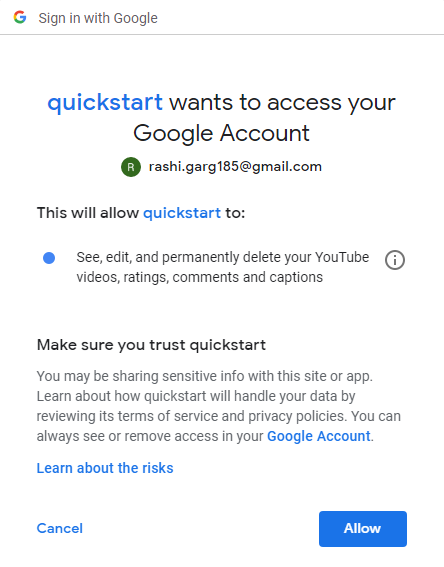Click the YouTube videos permission description
The image size is (444, 567).
[222, 267]
